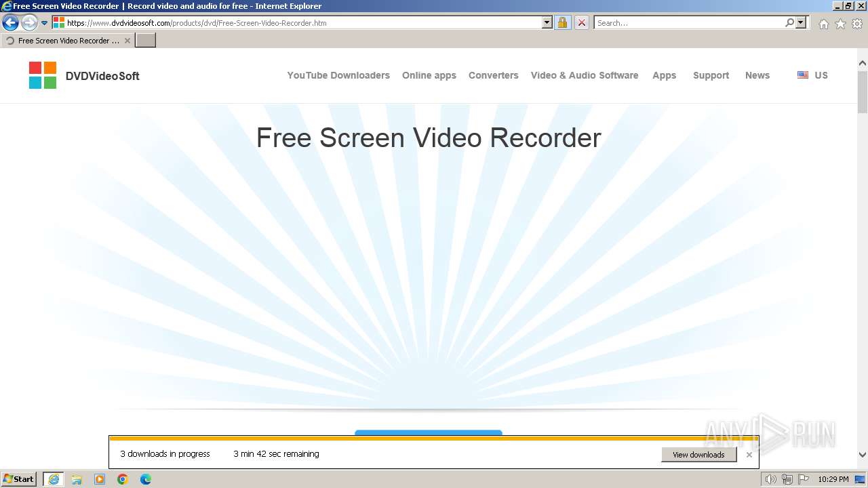This screenshot has height=488, width=868.
Task: Open Video & Audio Software menu
Action: point(585,75)
